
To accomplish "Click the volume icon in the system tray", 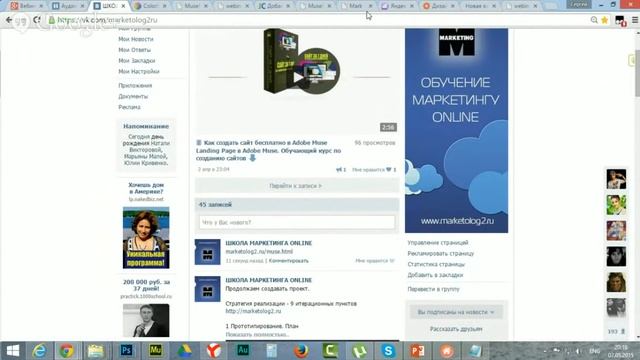I will pyautogui.click(x=578, y=351).
